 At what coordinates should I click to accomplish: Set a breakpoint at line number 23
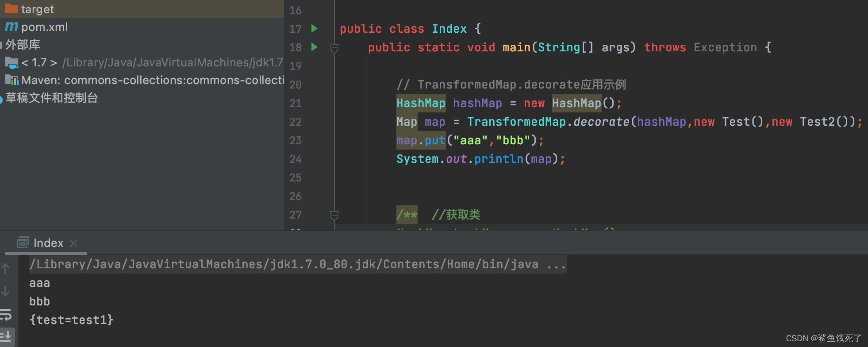(x=296, y=140)
